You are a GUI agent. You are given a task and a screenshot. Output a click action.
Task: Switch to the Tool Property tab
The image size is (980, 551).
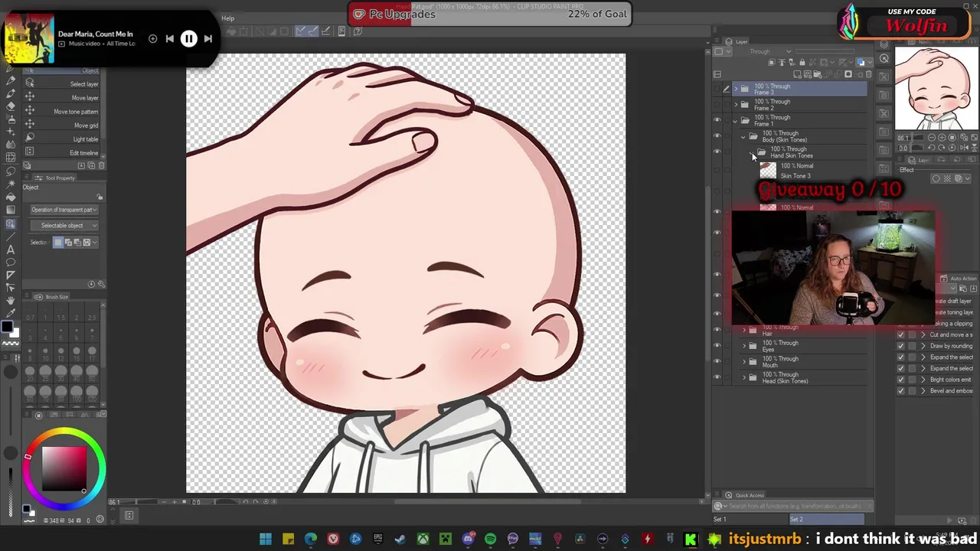59,178
